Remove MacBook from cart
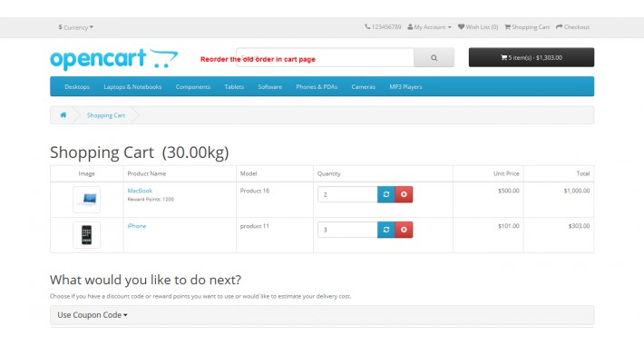 (404, 194)
